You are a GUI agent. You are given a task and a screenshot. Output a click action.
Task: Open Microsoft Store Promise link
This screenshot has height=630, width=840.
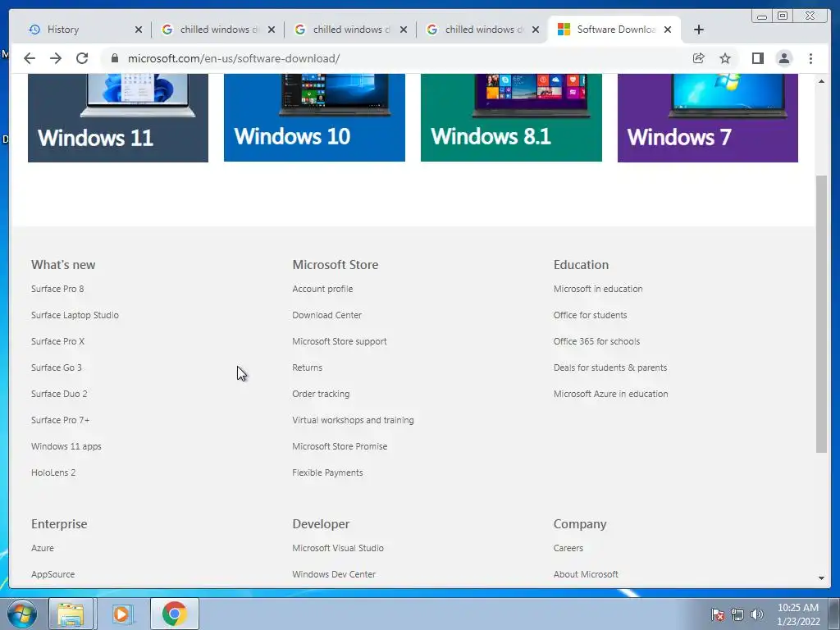click(x=340, y=446)
